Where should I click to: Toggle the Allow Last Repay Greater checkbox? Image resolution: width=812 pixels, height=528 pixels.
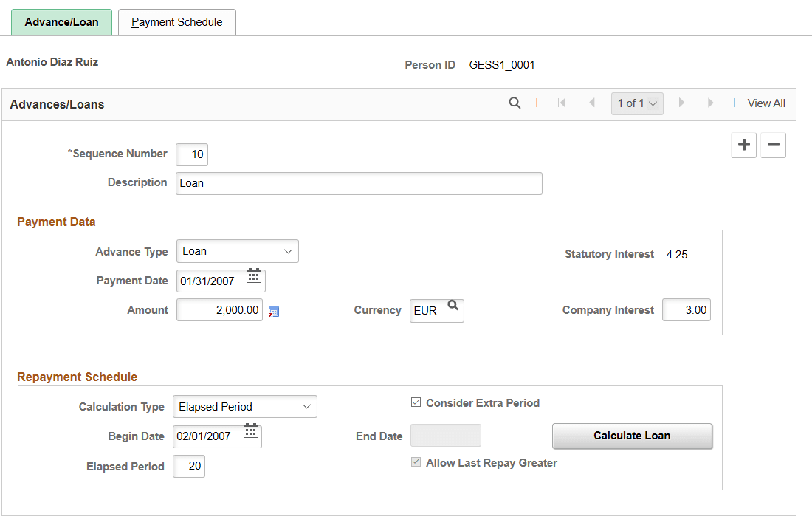pyautogui.click(x=416, y=462)
